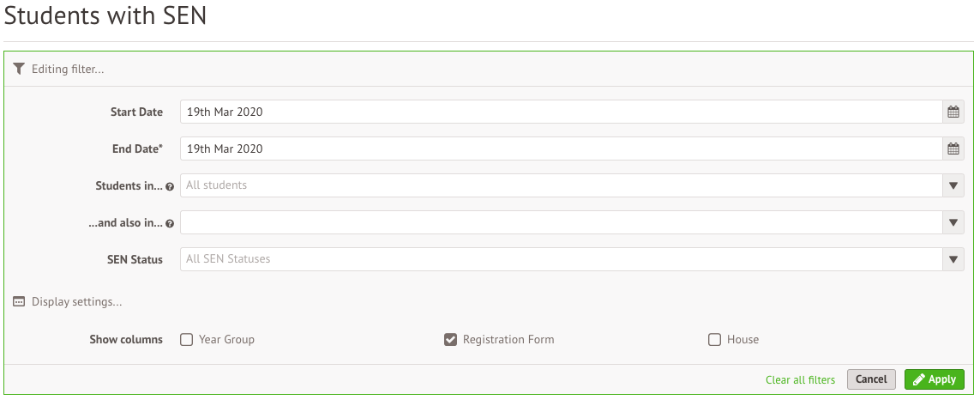Open the Start Date calendar picker icon
This screenshot has height=400, width=980.
[x=953, y=112]
